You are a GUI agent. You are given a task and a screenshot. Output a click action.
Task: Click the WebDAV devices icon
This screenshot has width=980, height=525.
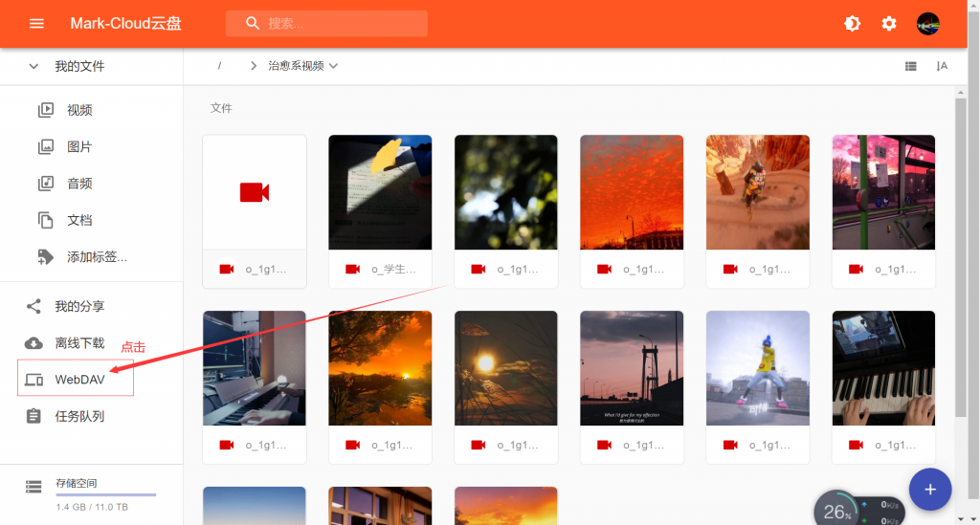point(33,380)
